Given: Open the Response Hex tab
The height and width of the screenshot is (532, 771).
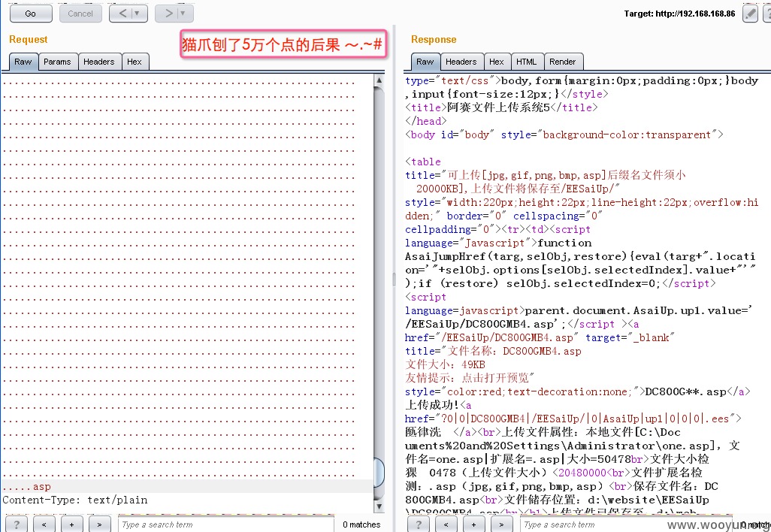Looking at the screenshot, I should point(497,62).
